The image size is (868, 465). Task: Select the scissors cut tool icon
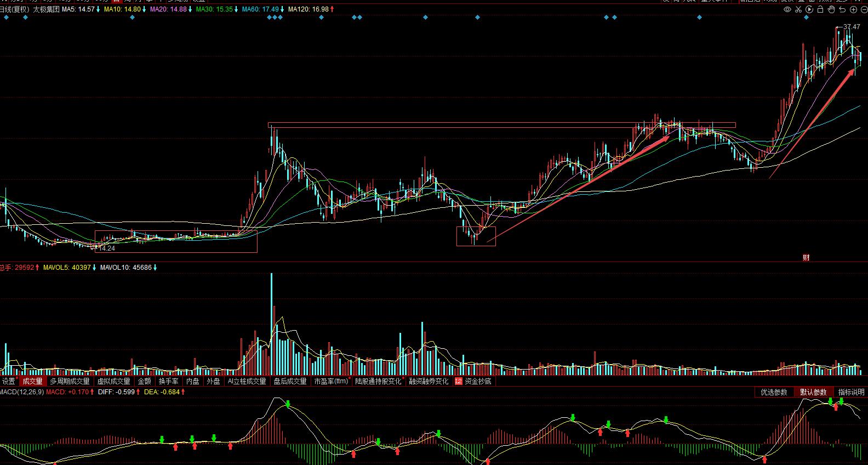(799, 9)
